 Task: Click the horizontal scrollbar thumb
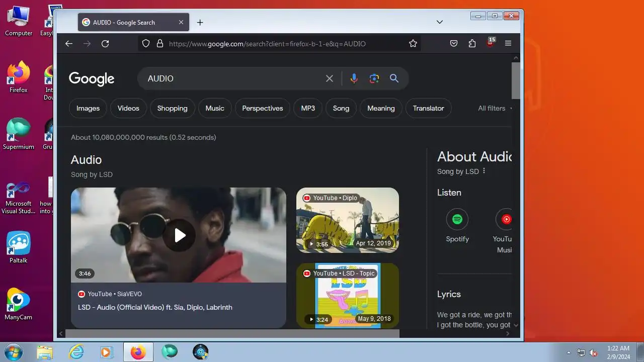tap(232, 333)
